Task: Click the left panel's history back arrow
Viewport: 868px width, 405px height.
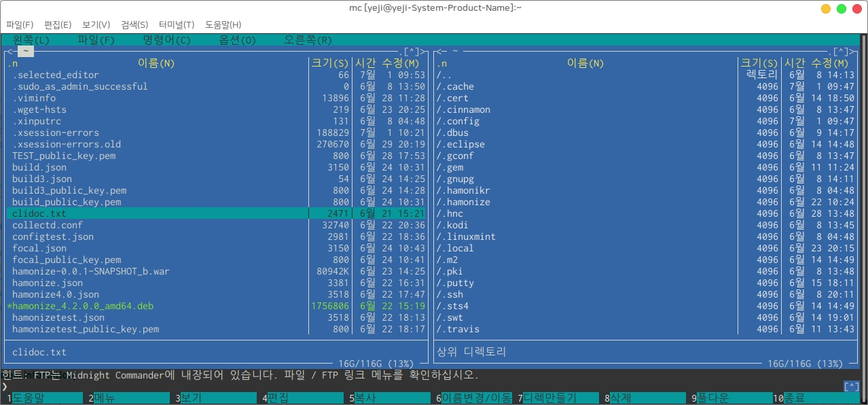Action: pos(7,52)
